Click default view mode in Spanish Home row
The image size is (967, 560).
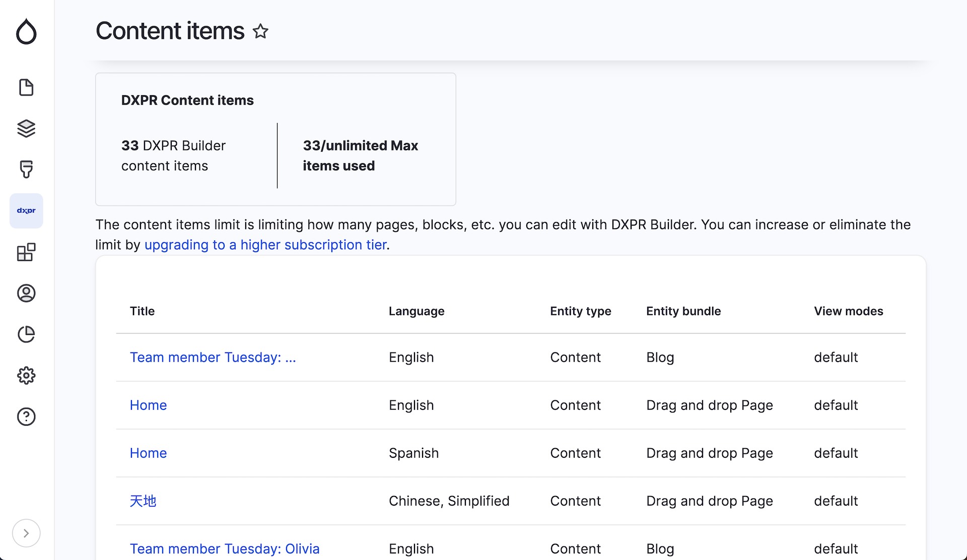coord(836,453)
